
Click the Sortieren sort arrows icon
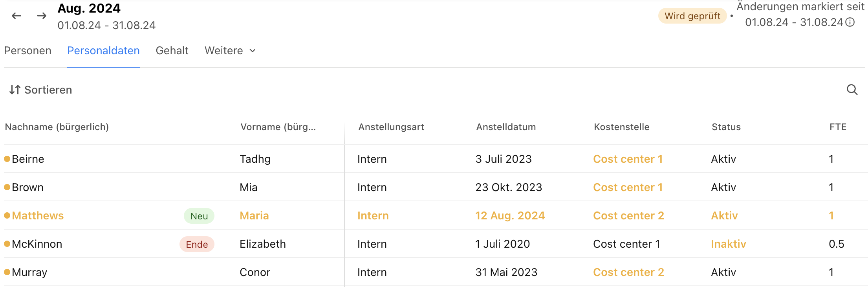point(15,90)
